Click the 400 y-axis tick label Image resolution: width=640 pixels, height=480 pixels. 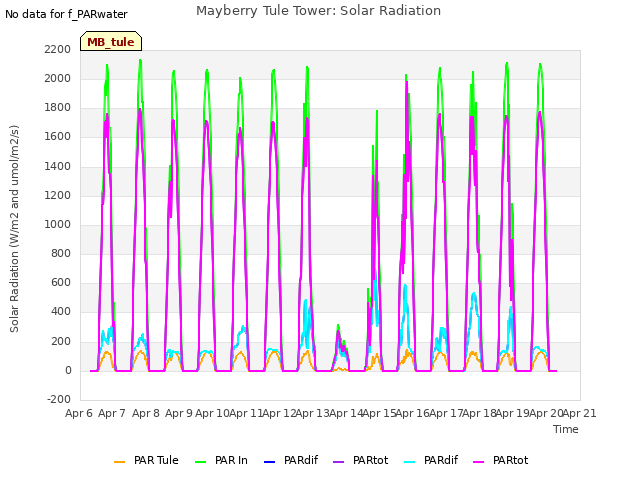coord(61,312)
